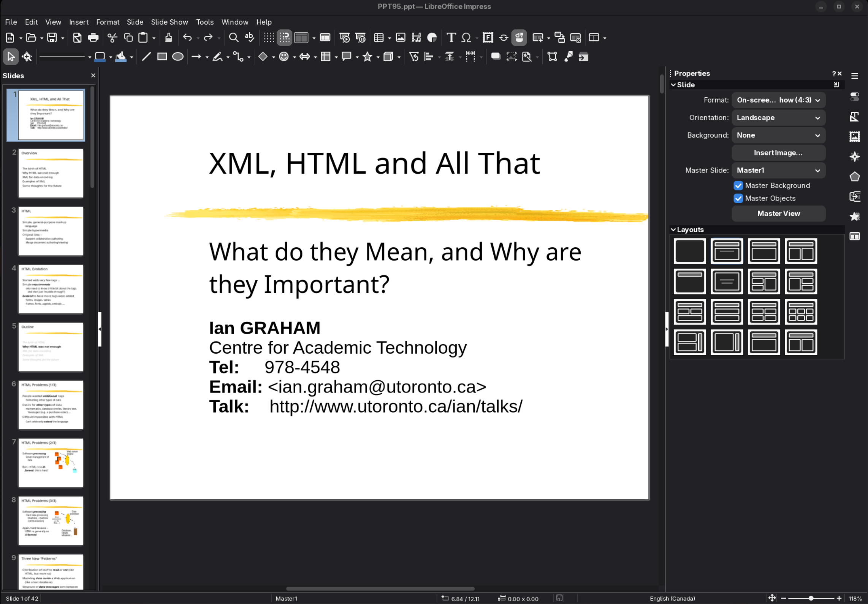
Task: Toggle the Shadow button in drawing toolbar
Action: tap(496, 57)
